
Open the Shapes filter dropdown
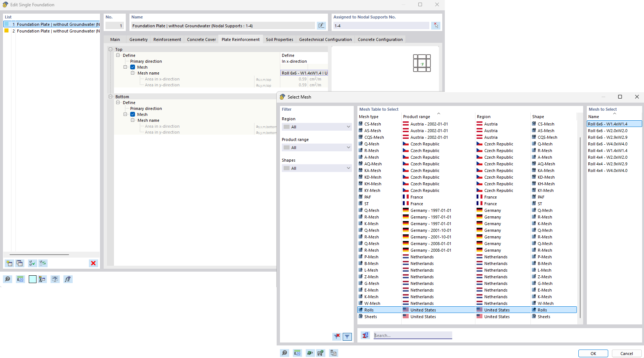pos(317,168)
